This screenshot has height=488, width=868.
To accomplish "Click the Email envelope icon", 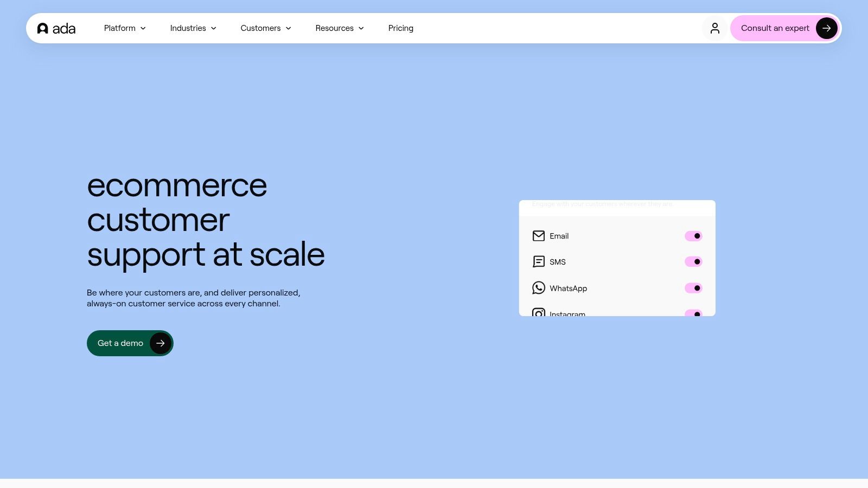I will click(538, 236).
